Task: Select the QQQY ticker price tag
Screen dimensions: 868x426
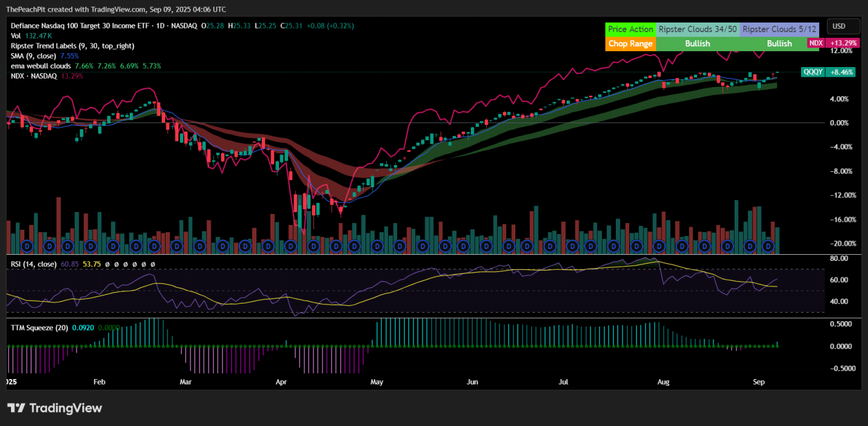Action: 813,72
